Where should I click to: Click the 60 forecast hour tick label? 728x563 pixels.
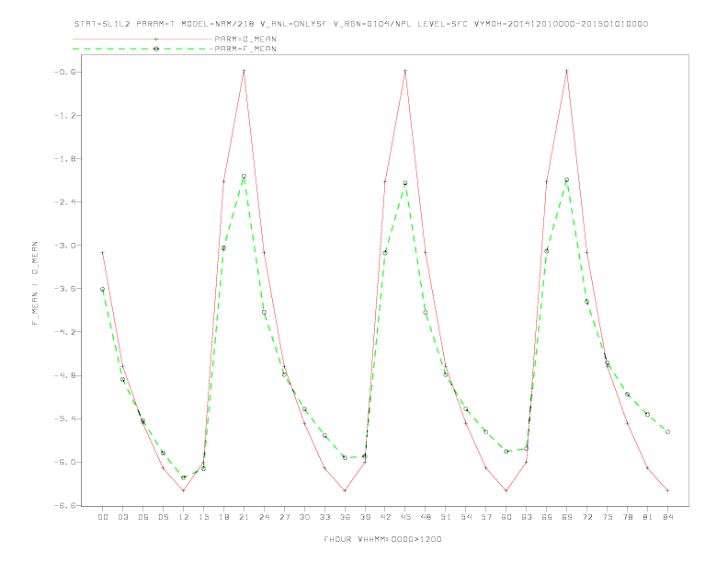coord(506,517)
